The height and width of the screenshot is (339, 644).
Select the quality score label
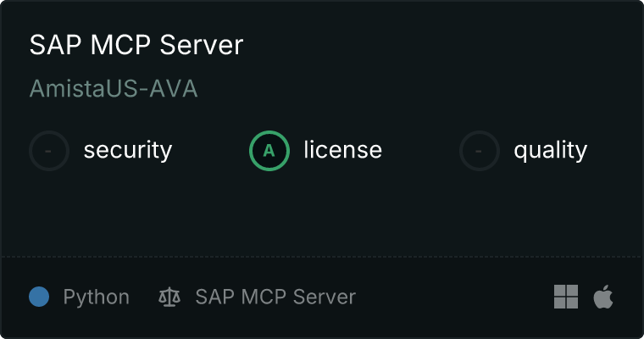[550, 151]
